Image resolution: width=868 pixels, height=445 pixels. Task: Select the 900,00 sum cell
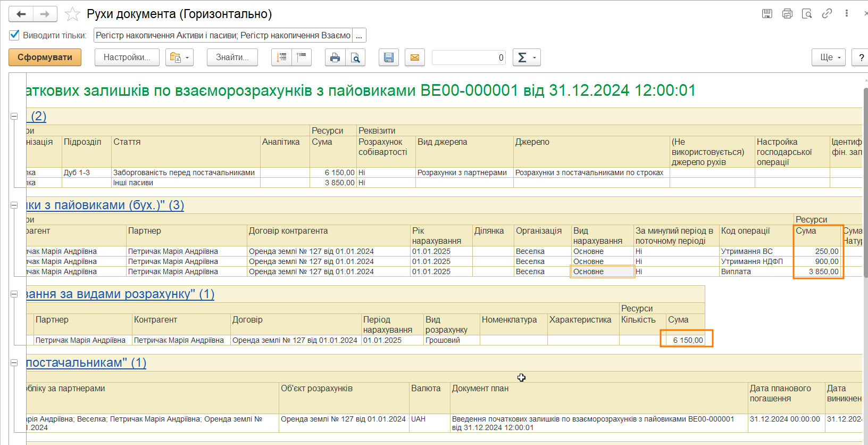817,261
